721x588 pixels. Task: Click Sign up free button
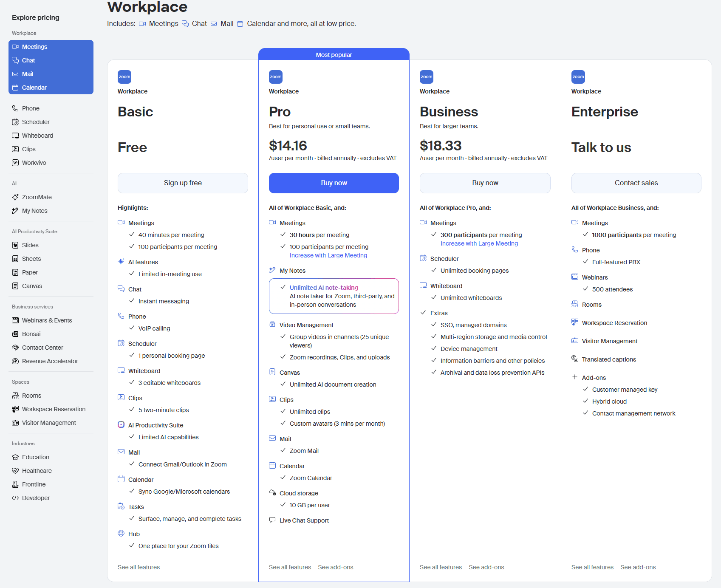click(183, 183)
